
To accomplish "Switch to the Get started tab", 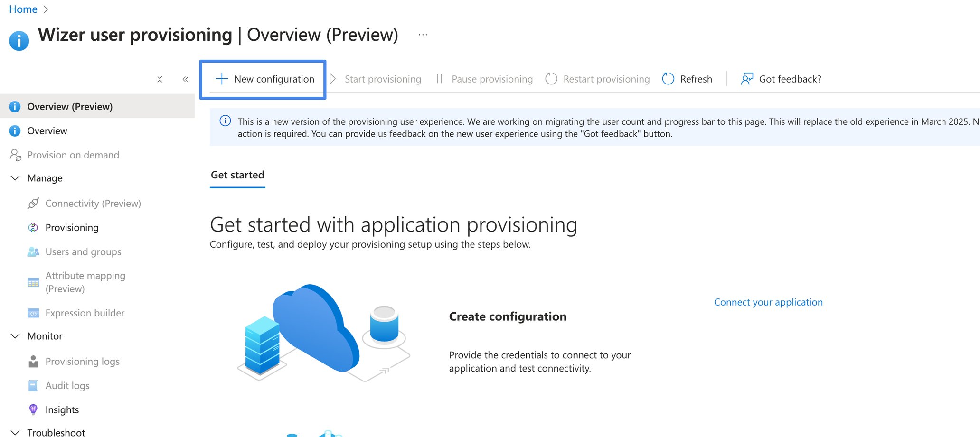I will click(237, 175).
